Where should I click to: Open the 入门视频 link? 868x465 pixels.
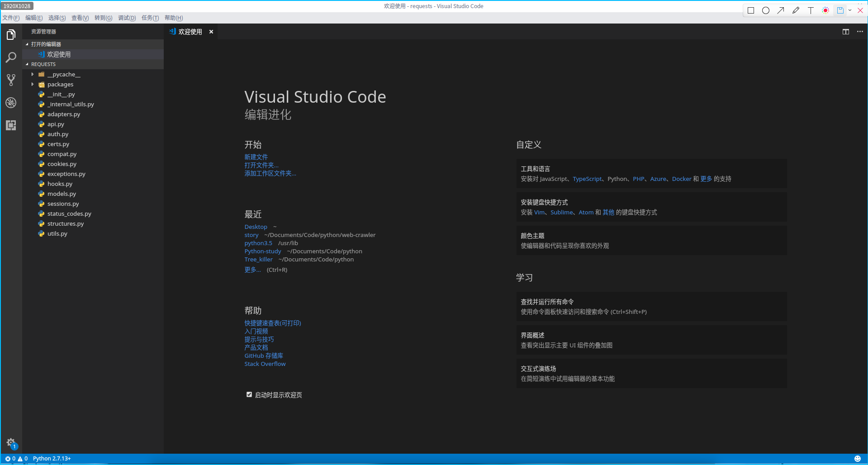(256, 331)
